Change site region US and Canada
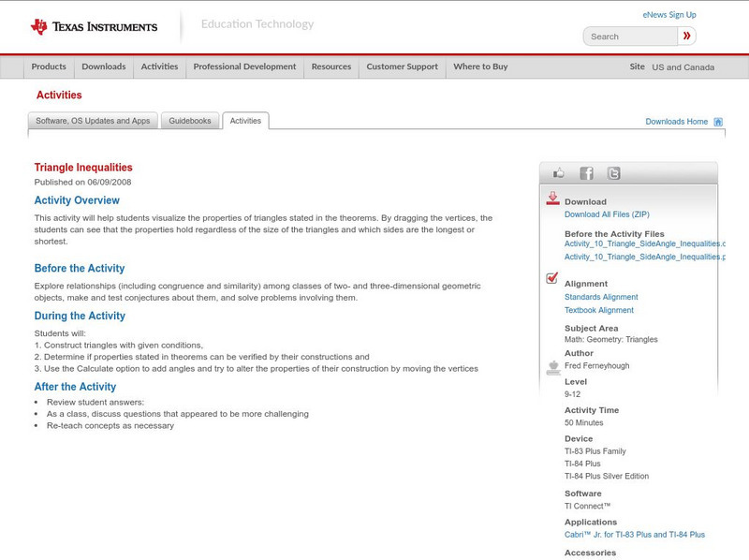749x560 pixels. pyautogui.click(x=683, y=67)
